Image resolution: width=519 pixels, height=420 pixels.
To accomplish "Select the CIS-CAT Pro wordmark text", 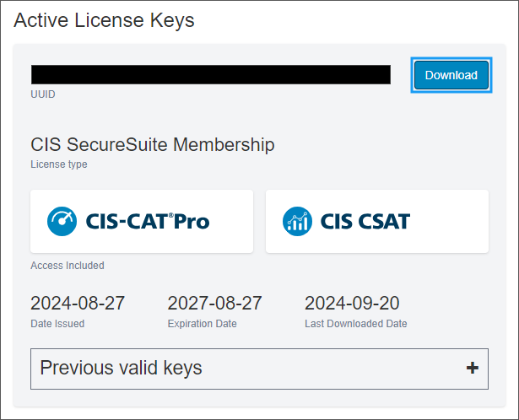I will pos(147,222).
